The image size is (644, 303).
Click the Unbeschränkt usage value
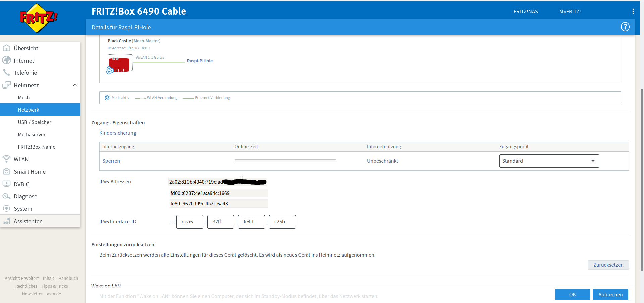click(x=382, y=161)
